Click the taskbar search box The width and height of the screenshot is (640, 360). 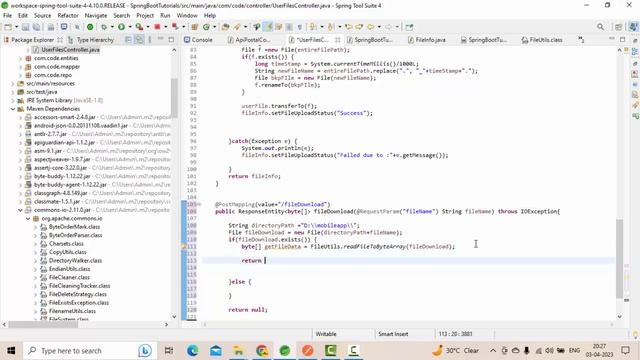[x=89, y=351]
